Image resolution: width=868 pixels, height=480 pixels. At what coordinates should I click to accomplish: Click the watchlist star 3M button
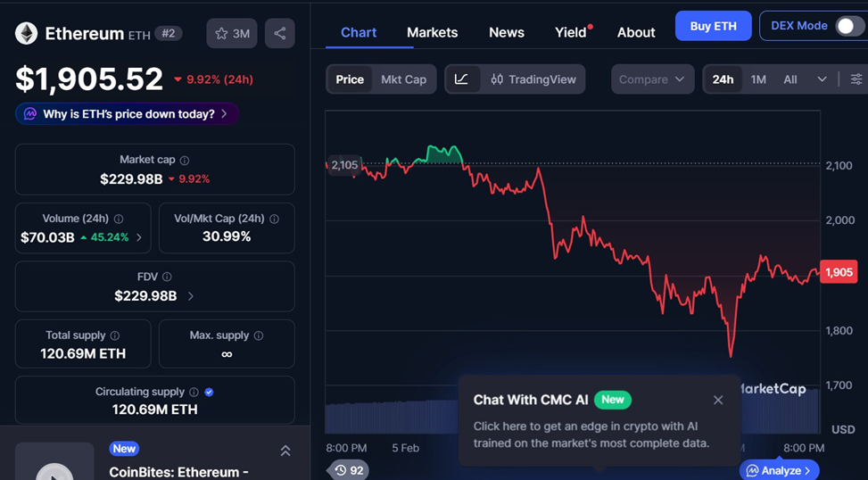click(x=231, y=34)
